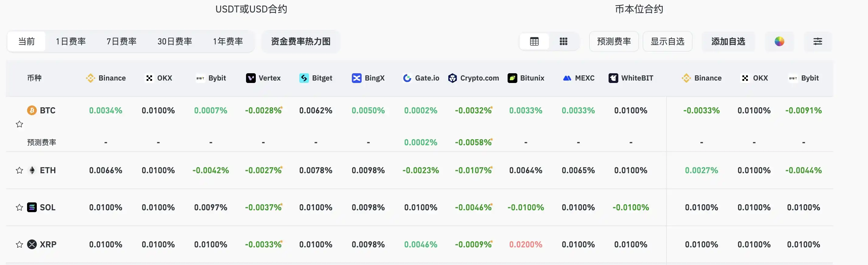Click the 预测费率 row label under BTC

click(x=41, y=143)
